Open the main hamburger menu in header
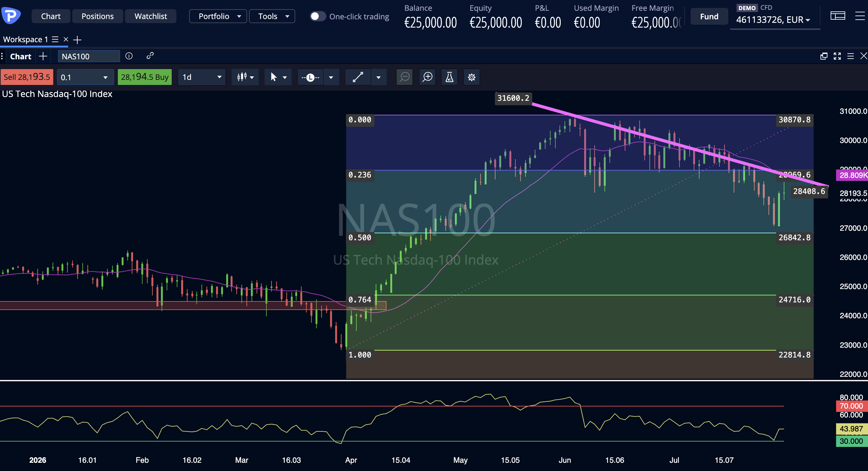This screenshot has height=471, width=868. point(860,16)
